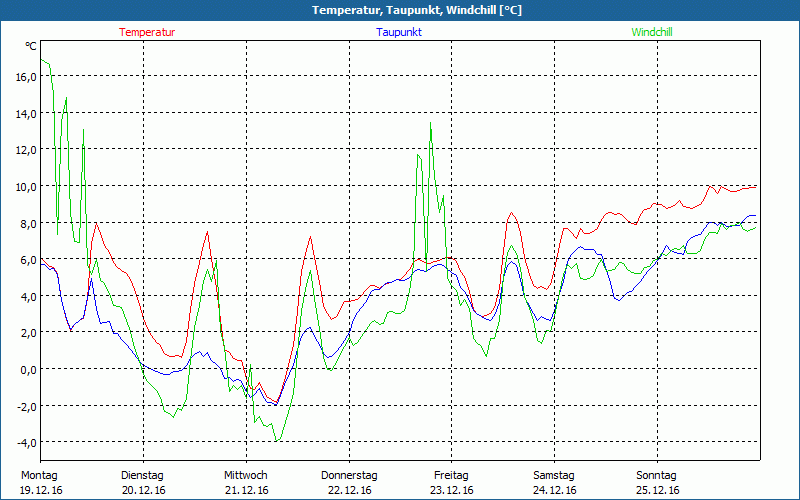Click the date 21.12.16
This screenshot has height=500, width=800.
pyautogui.click(x=247, y=490)
